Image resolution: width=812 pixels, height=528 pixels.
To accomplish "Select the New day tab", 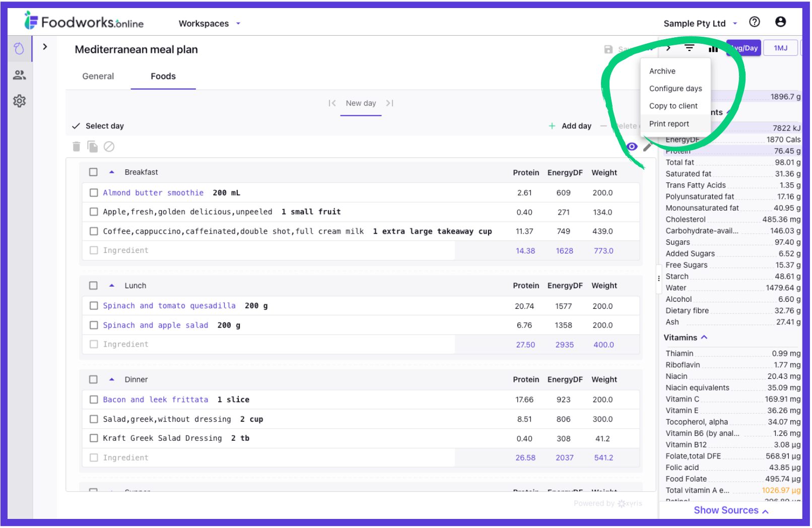I will 361,103.
